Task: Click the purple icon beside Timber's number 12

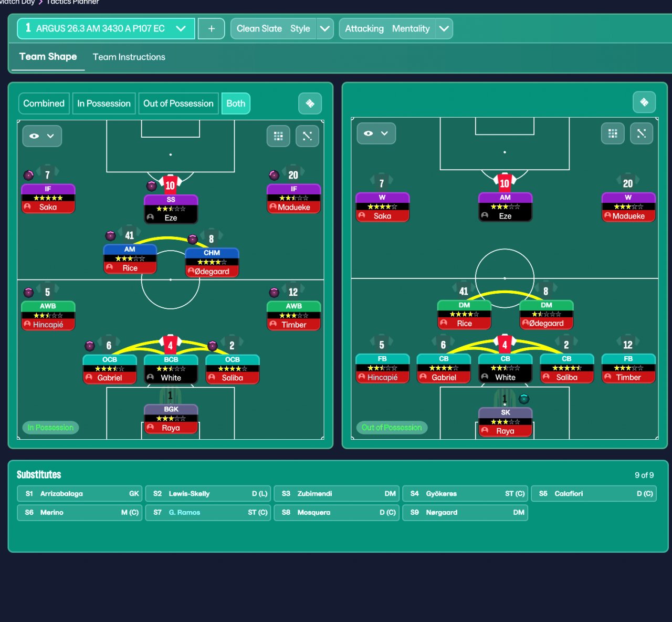Action: click(x=274, y=292)
